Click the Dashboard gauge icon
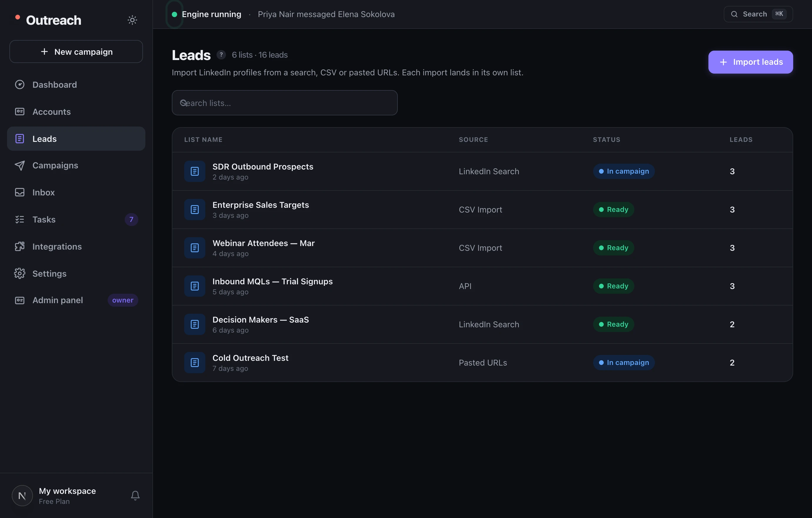This screenshot has width=812, height=518. click(x=19, y=85)
